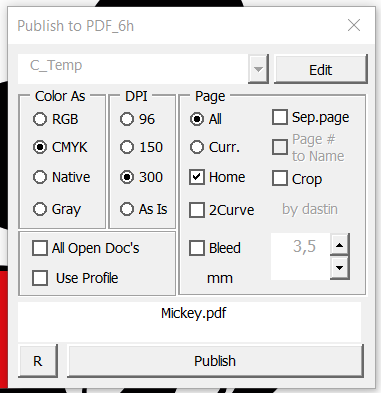Viewport: 381px width, 393px height.
Task: Click the Publish button
Action: click(215, 361)
